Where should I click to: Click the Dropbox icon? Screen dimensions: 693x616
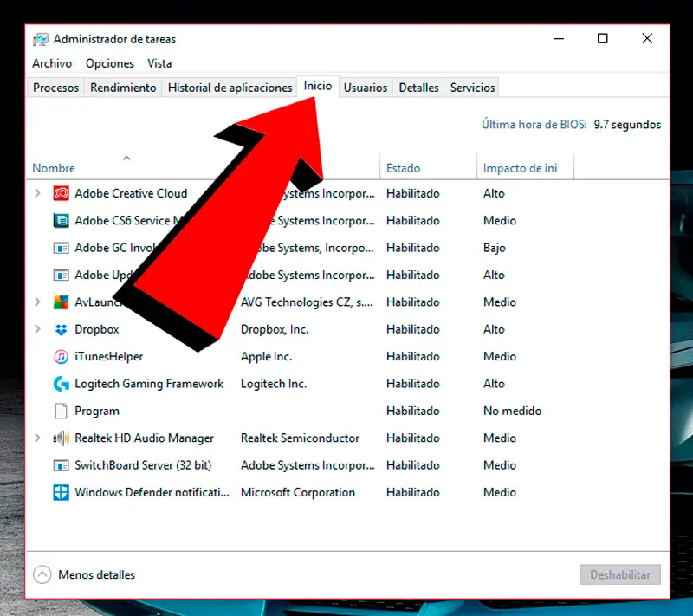pos(61,329)
